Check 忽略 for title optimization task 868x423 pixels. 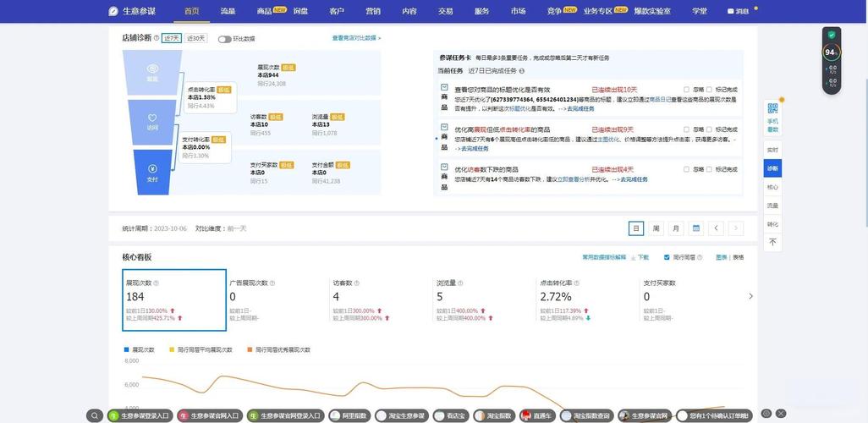coord(686,89)
